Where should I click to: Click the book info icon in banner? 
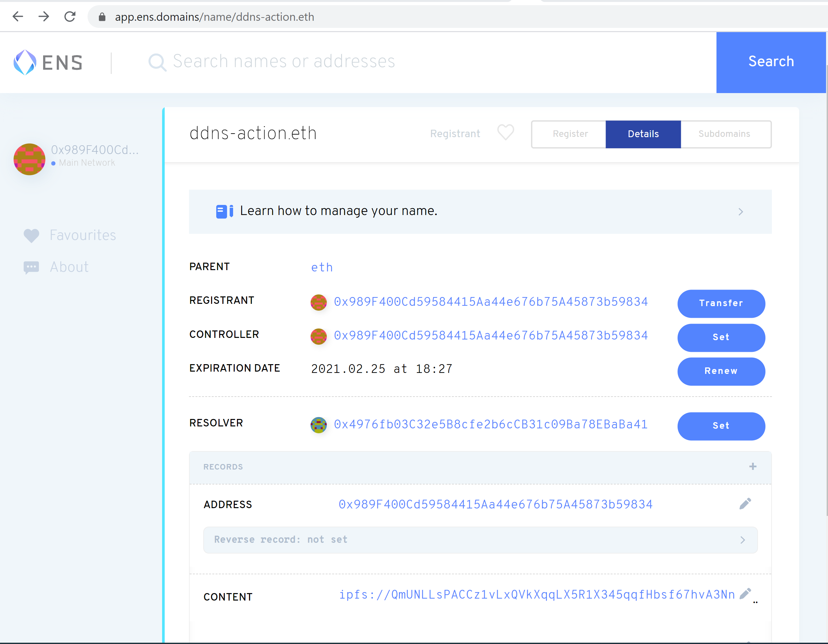pyautogui.click(x=224, y=211)
